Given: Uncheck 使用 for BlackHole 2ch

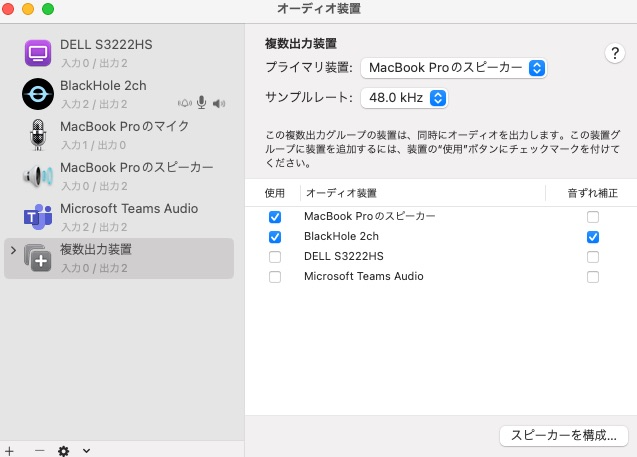Looking at the screenshot, I should click(275, 237).
